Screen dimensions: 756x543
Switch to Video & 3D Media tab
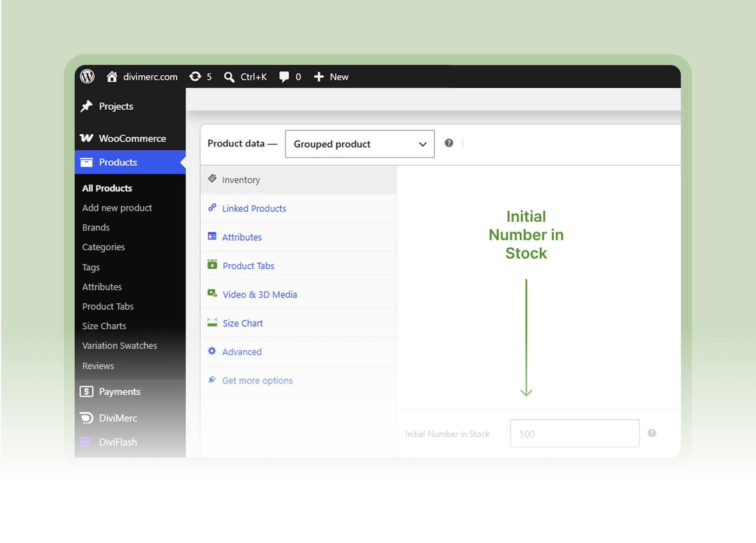[x=299, y=295]
